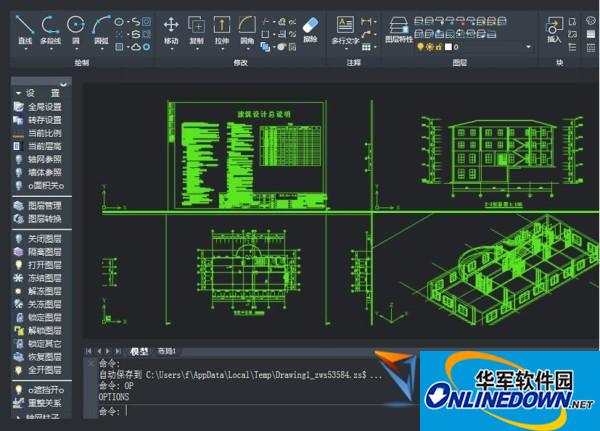
Task: Expand dropdown under 复制 tool
Action: coord(197,49)
